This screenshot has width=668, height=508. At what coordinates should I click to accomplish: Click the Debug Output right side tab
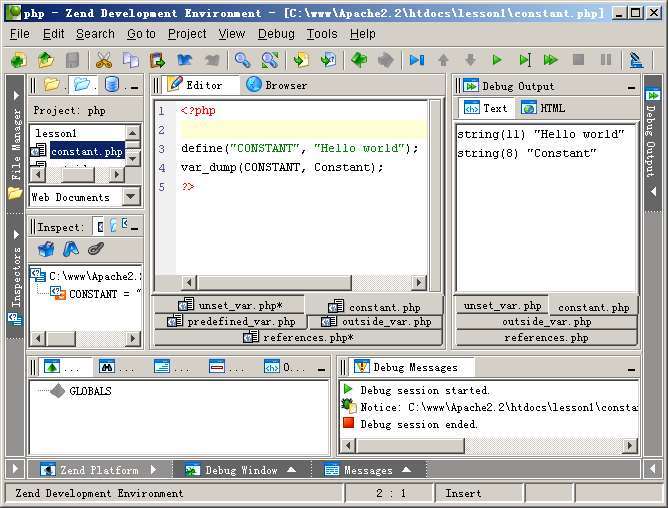coord(652,144)
